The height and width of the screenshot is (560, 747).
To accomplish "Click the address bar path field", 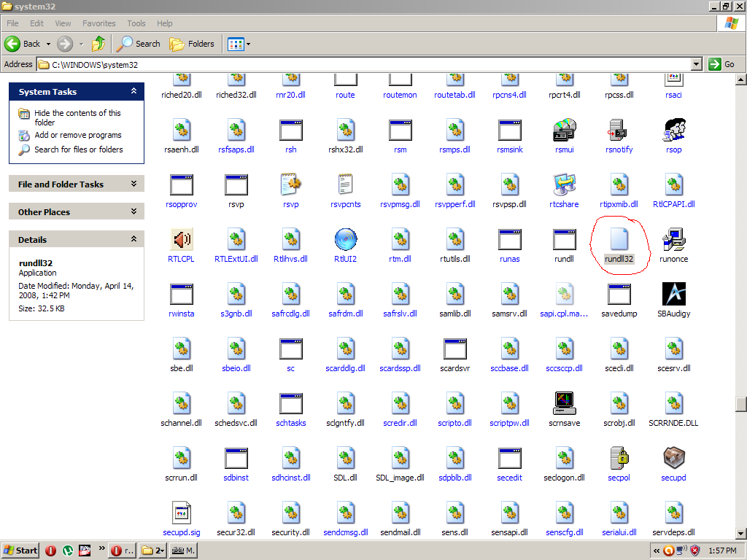I will [x=364, y=64].
